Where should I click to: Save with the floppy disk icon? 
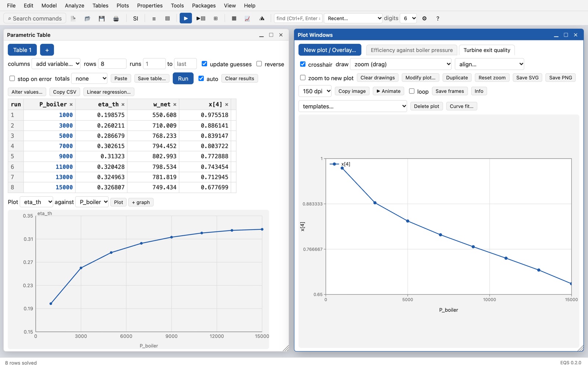click(x=102, y=18)
